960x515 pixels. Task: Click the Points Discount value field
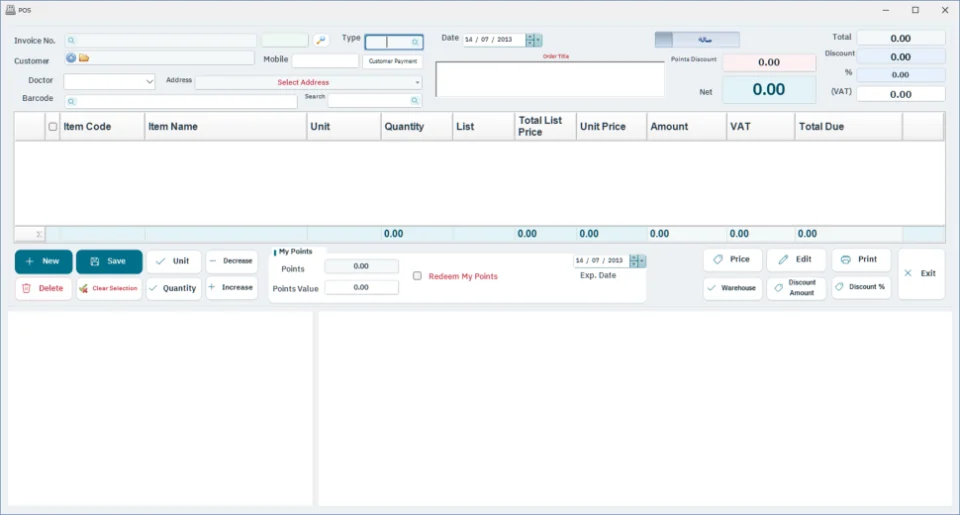(769, 62)
